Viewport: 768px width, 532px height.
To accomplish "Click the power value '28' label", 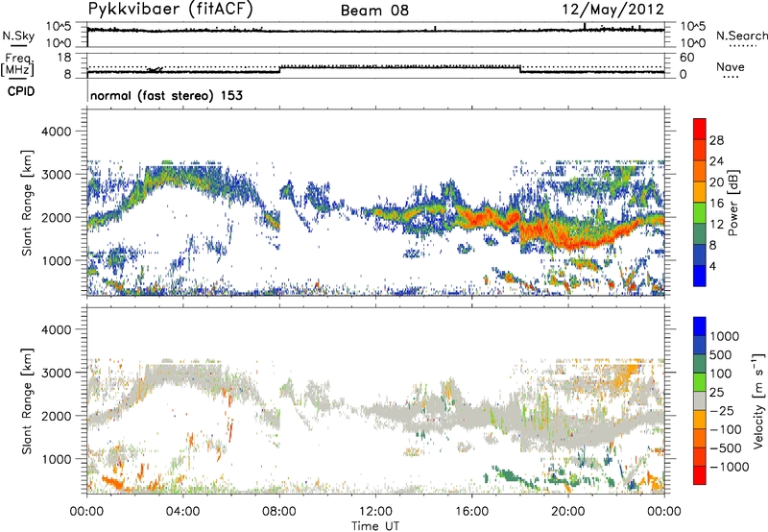I will 716,140.
